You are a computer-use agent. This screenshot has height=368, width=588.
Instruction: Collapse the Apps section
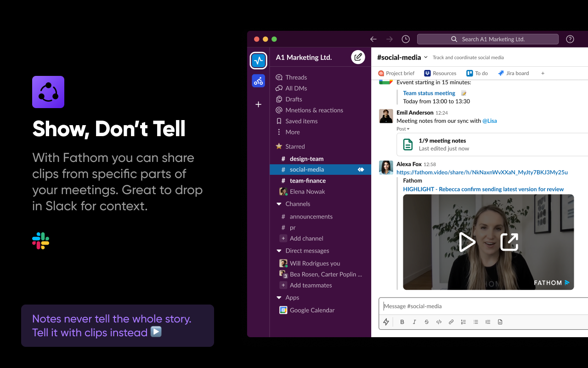(x=279, y=298)
